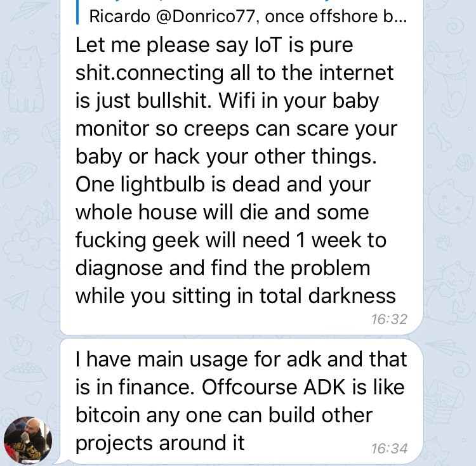Click the uppercase "ADK" in second message
The image size is (476, 466).
(x=324, y=387)
